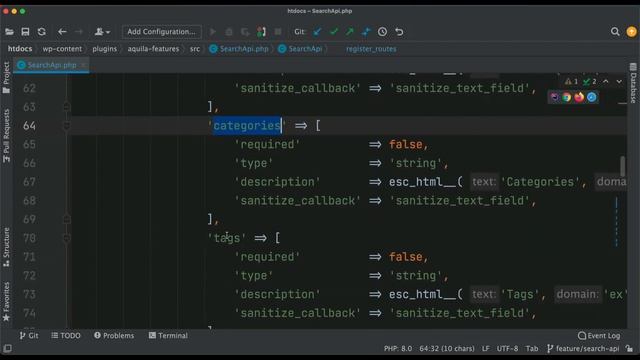Click the editor vertical scrollbar thumb
The image size is (640, 360).
(x=622, y=166)
